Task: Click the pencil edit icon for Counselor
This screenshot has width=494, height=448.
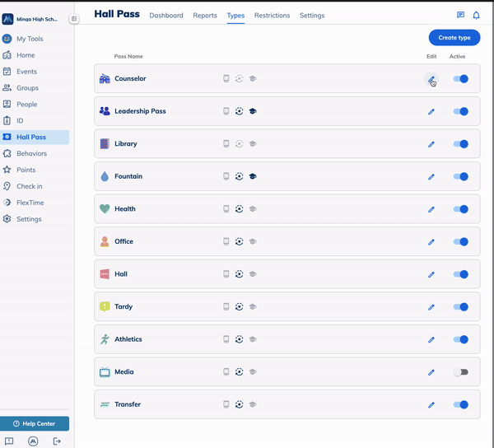Action: coord(431,79)
